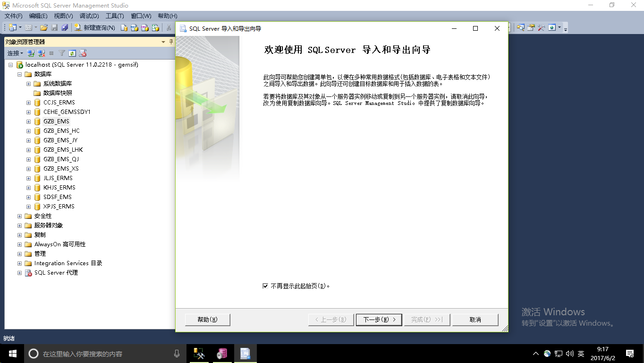This screenshot has height=363, width=644.
Task: Open the database engine taskbar icon
Action: click(x=222, y=354)
